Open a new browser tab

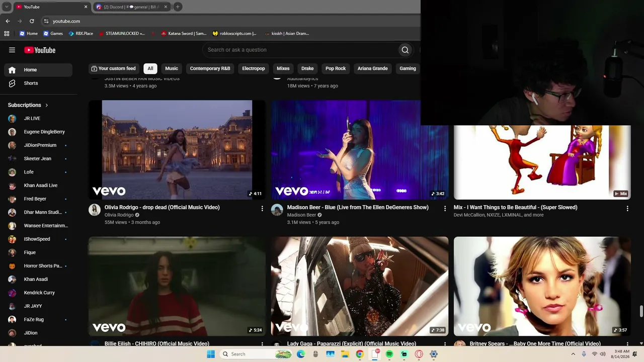click(178, 7)
